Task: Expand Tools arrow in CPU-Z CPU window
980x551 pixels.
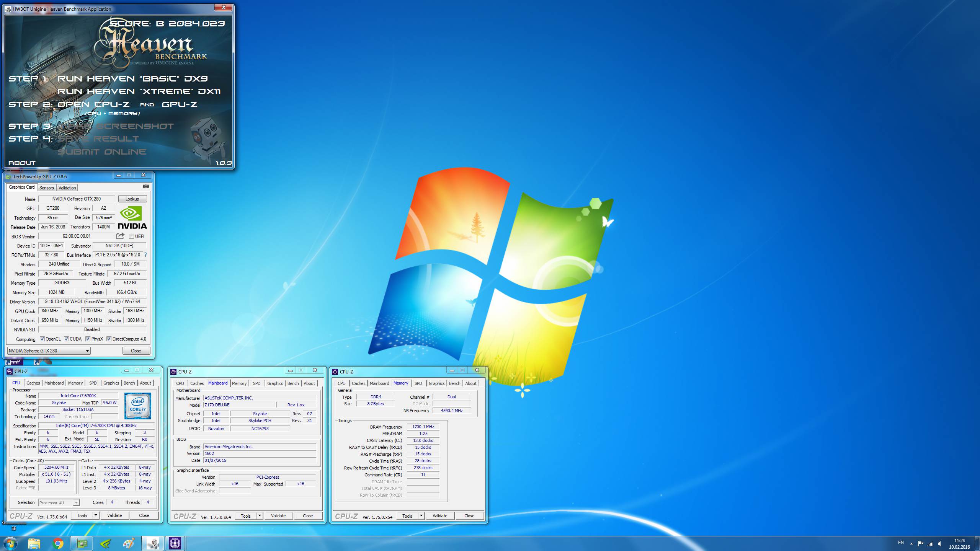Action: 96,515
